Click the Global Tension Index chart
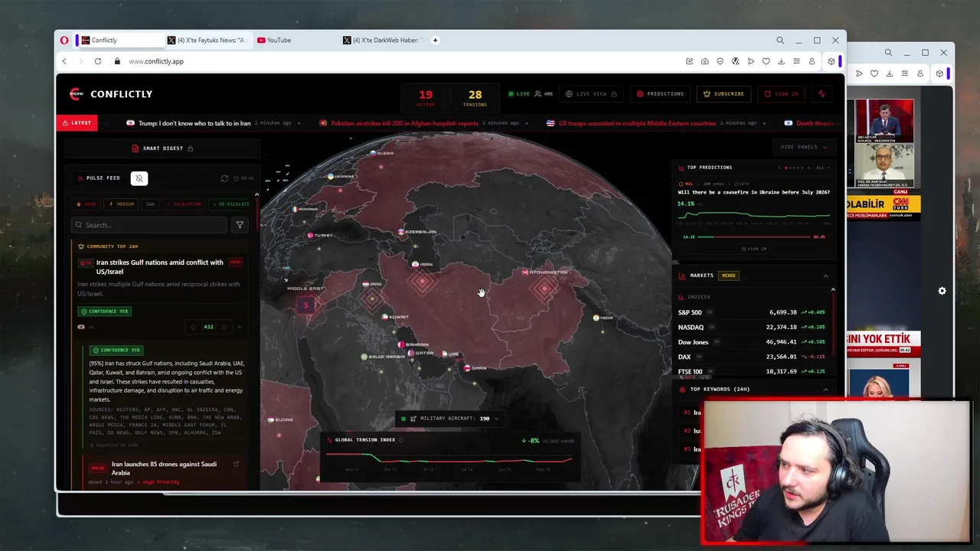Screen dimensions: 980x551 coord(449,456)
